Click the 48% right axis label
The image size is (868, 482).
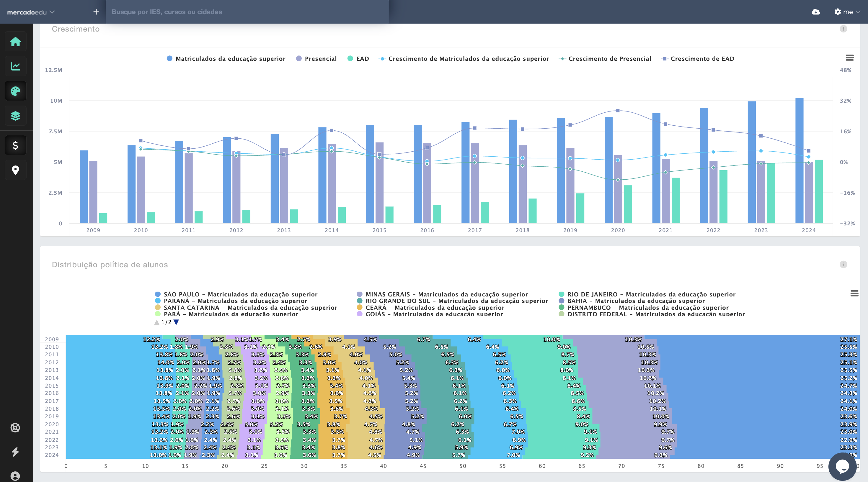click(x=846, y=70)
